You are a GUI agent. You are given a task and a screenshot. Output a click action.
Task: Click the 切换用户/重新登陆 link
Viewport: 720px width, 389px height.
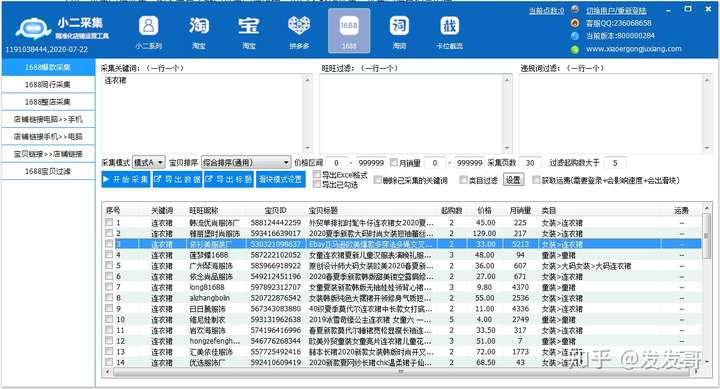[x=616, y=10]
